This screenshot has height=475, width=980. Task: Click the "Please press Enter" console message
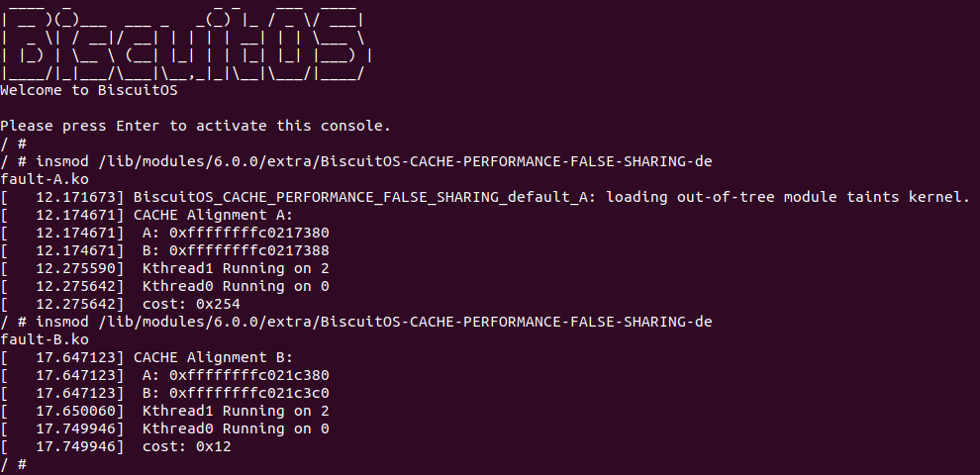196,126
